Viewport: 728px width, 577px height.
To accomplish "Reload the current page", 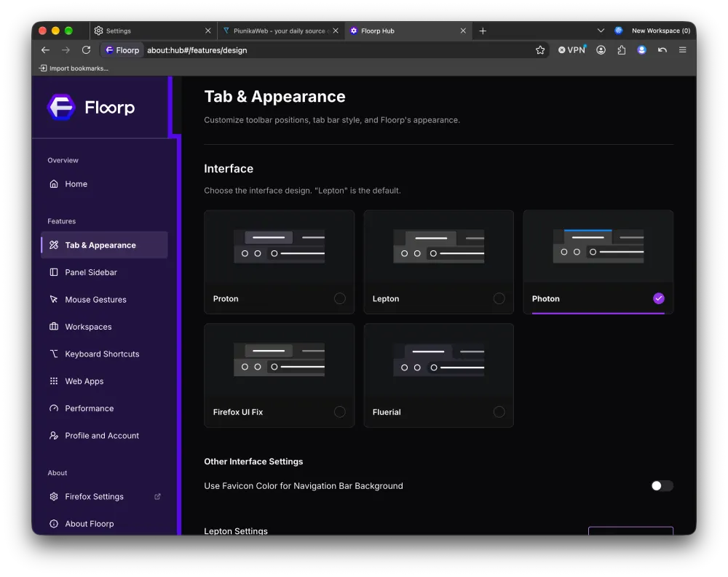I will tap(87, 50).
